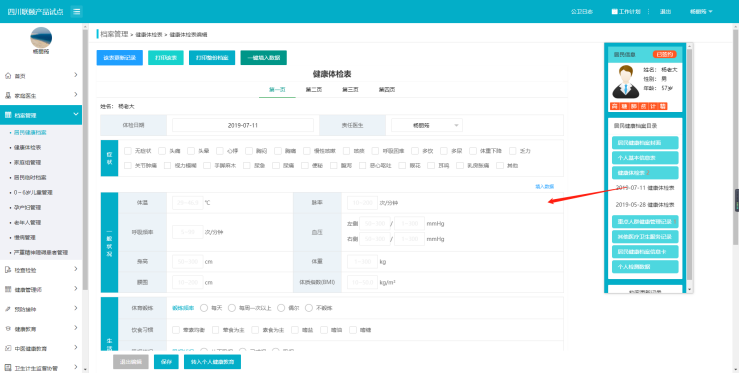Click the 体重 kg input field

pos(362,261)
